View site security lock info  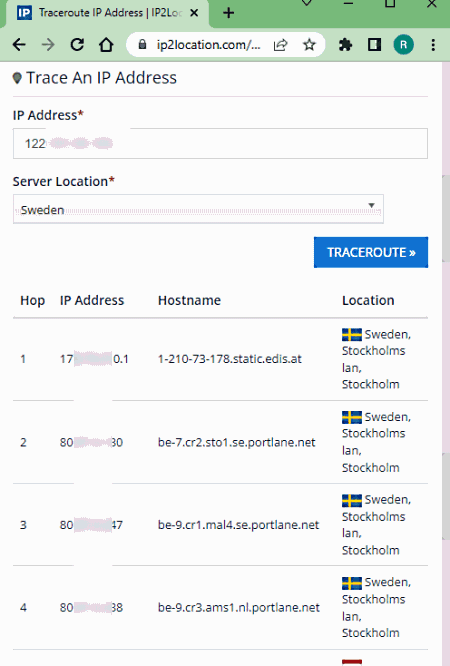pyautogui.click(x=142, y=45)
